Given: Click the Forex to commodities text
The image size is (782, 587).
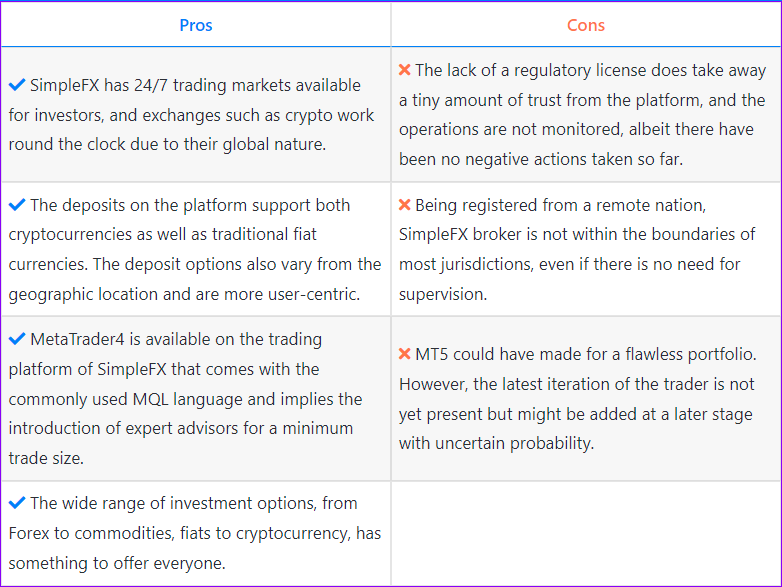Looking at the screenshot, I should [195, 533].
